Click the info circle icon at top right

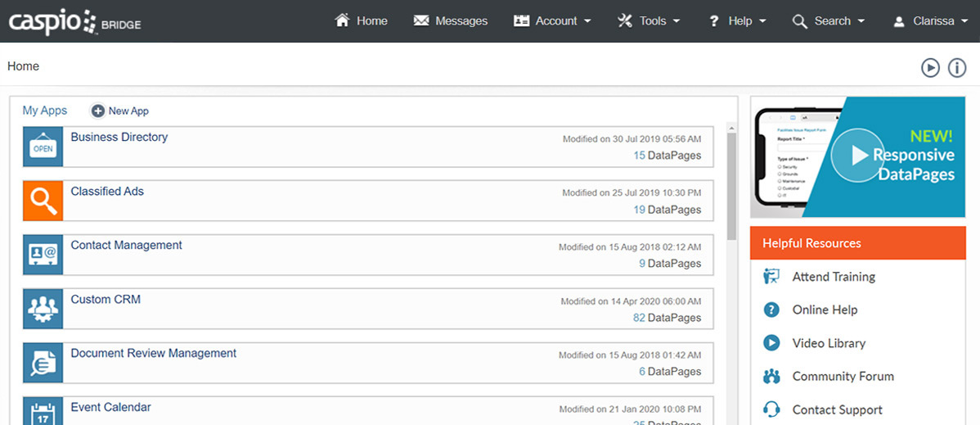tap(957, 68)
